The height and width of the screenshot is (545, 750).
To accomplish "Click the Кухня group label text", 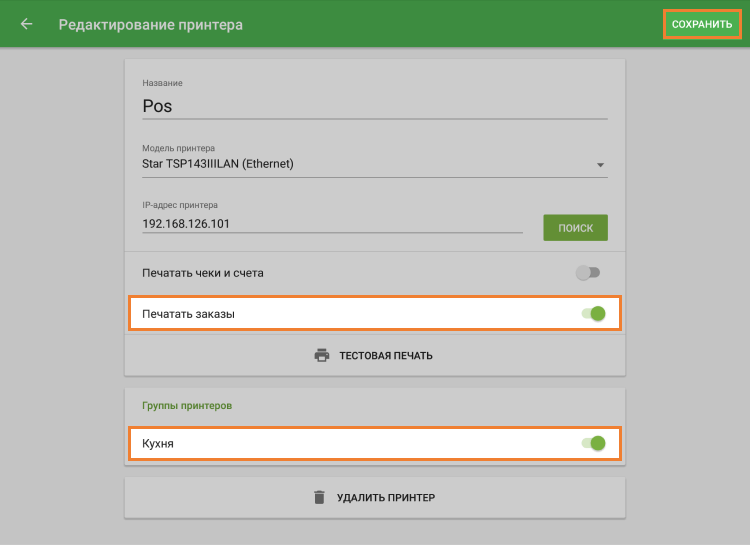I will tap(158, 443).
